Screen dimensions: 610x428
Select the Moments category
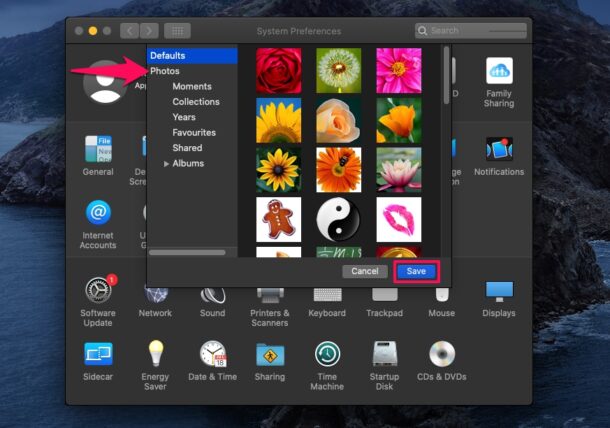click(x=192, y=86)
